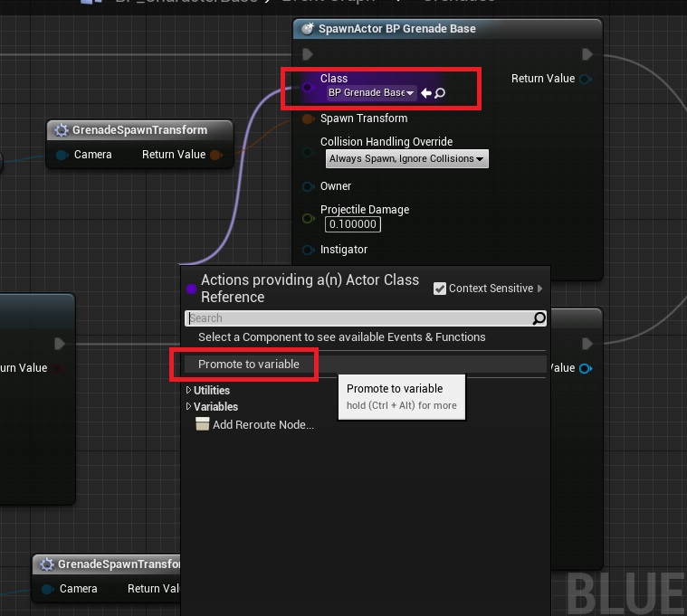Expand the Utilities category
This screenshot has height=616, width=687.
pyautogui.click(x=189, y=391)
